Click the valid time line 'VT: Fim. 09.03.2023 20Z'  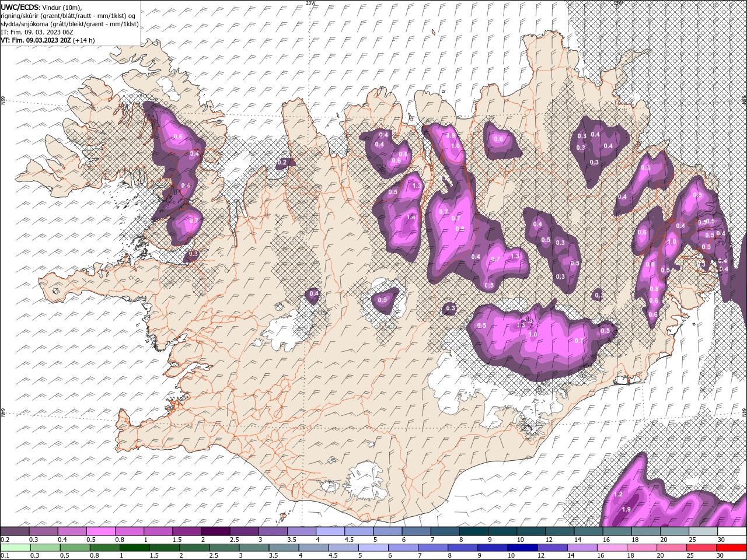pos(36,40)
